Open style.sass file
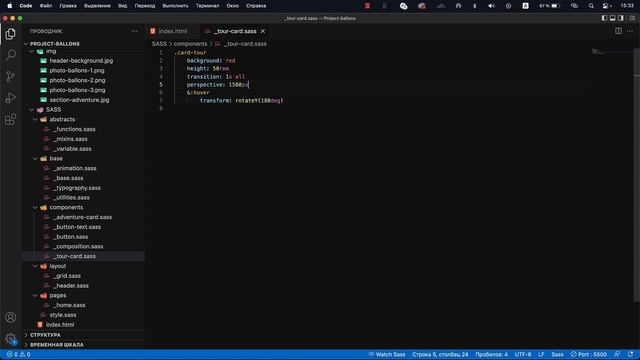Viewport: 640px width, 360px height. tap(63, 315)
